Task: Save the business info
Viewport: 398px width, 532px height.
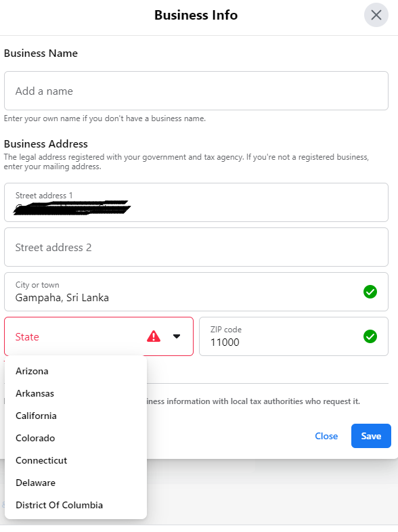Action: (x=371, y=436)
